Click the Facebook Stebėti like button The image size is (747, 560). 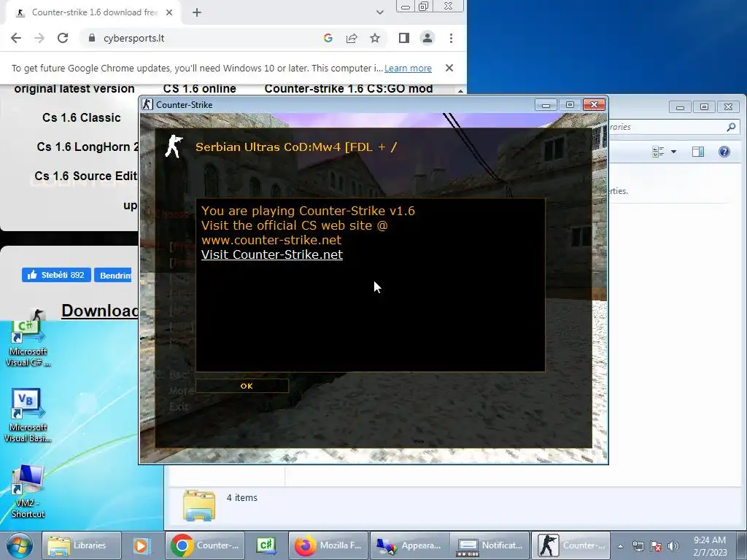[x=56, y=275]
